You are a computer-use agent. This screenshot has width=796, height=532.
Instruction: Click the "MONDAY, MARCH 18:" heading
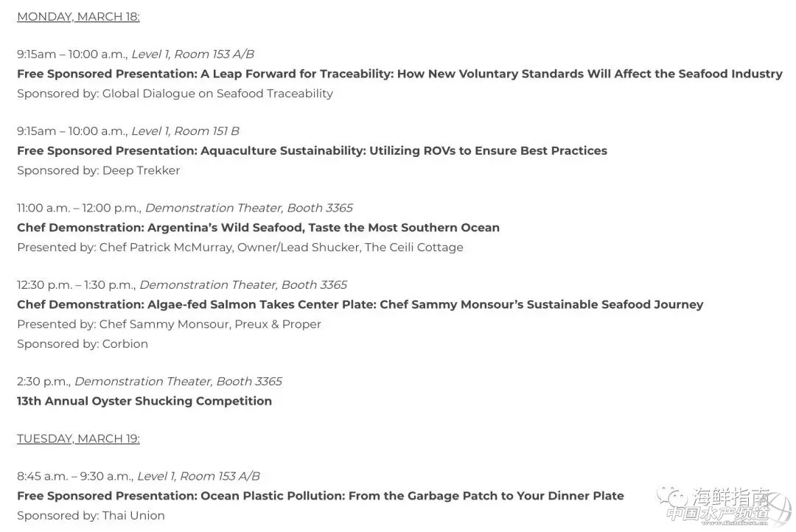click(x=78, y=16)
